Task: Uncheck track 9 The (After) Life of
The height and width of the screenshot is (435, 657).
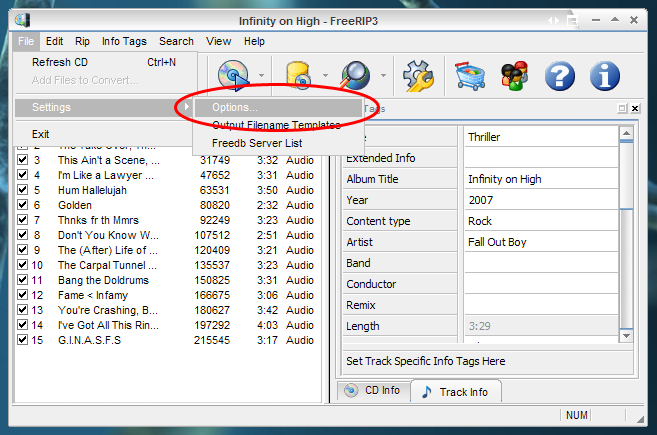Action: click(x=22, y=250)
